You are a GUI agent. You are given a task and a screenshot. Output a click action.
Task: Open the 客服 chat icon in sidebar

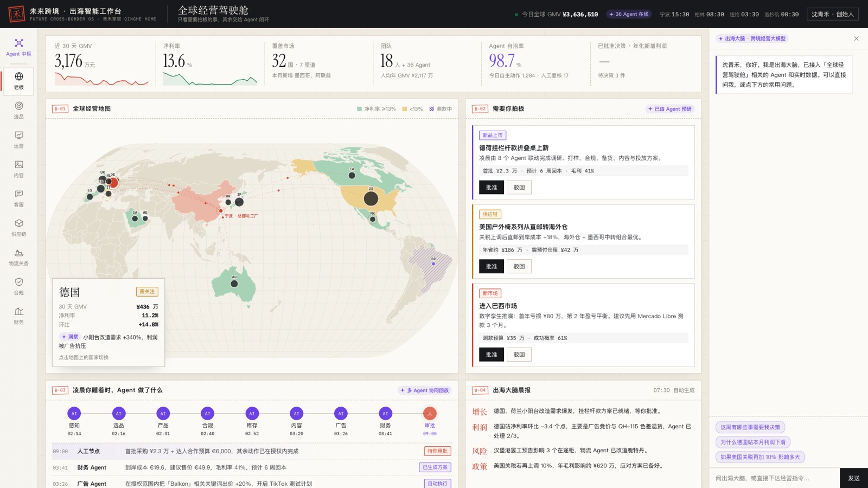18,198
